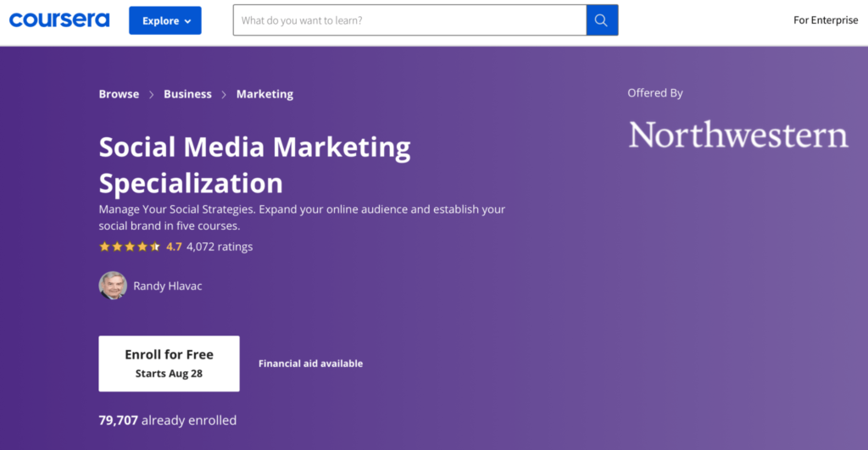Viewport: 868px width, 450px height.
Task: Click the 79,707 already enrolled text
Action: tap(168, 420)
